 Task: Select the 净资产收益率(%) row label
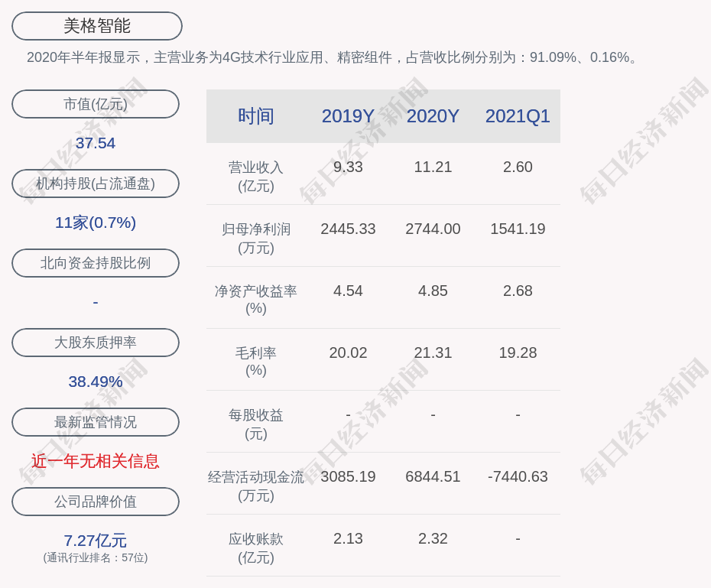pyautogui.click(x=256, y=300)
